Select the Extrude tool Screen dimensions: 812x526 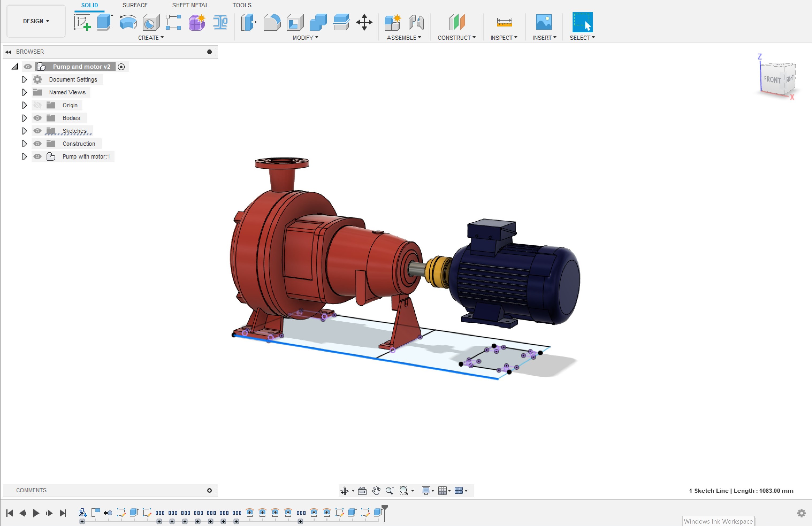(105, 22)
